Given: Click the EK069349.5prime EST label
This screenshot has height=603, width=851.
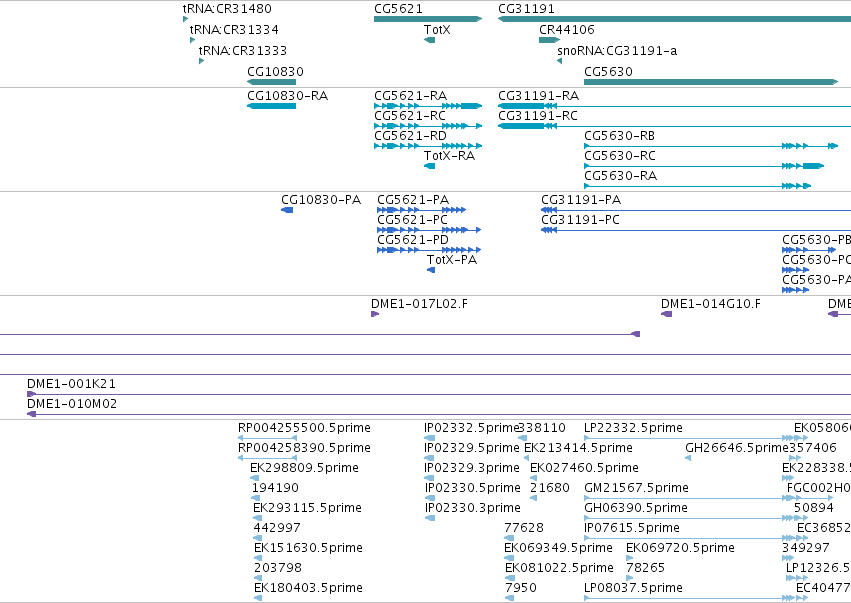Looking at the screenshot, I should pyautogui.click(x=558, y=548).
